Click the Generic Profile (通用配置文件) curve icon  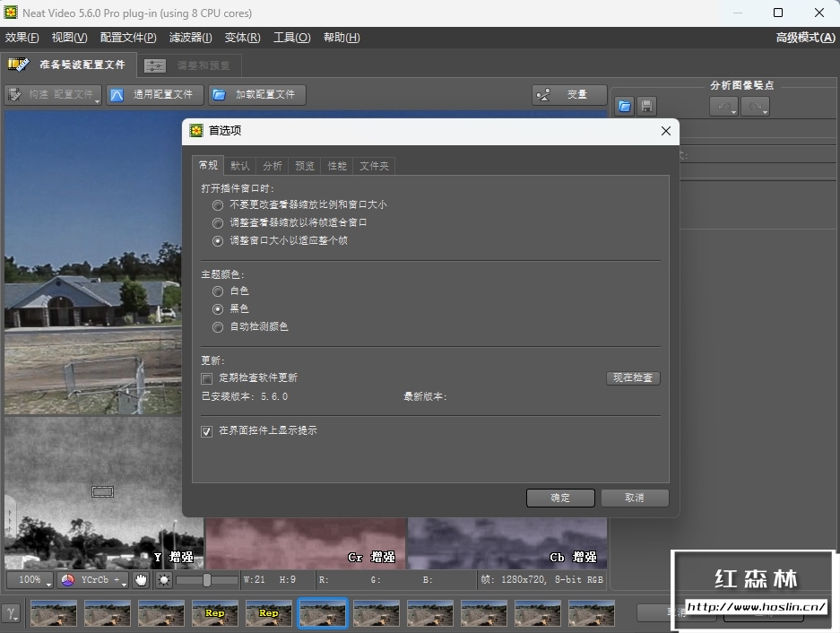pos(117,95)
